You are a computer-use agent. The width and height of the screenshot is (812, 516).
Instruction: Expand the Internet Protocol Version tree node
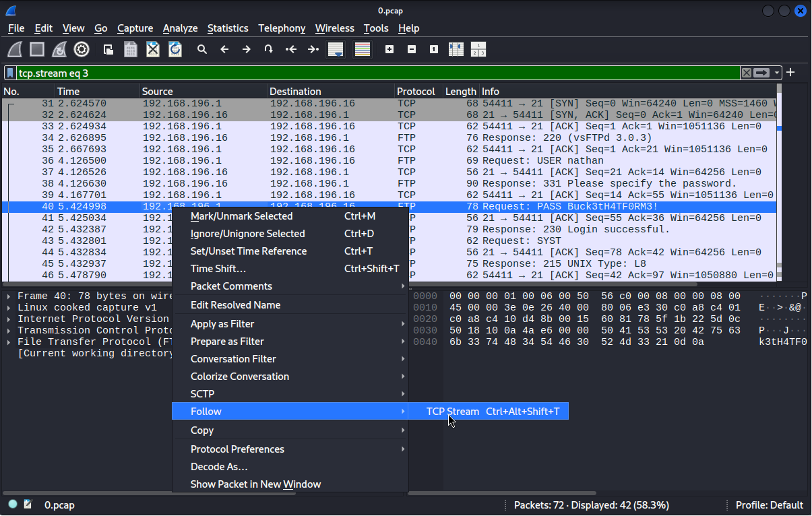[9, 319]
